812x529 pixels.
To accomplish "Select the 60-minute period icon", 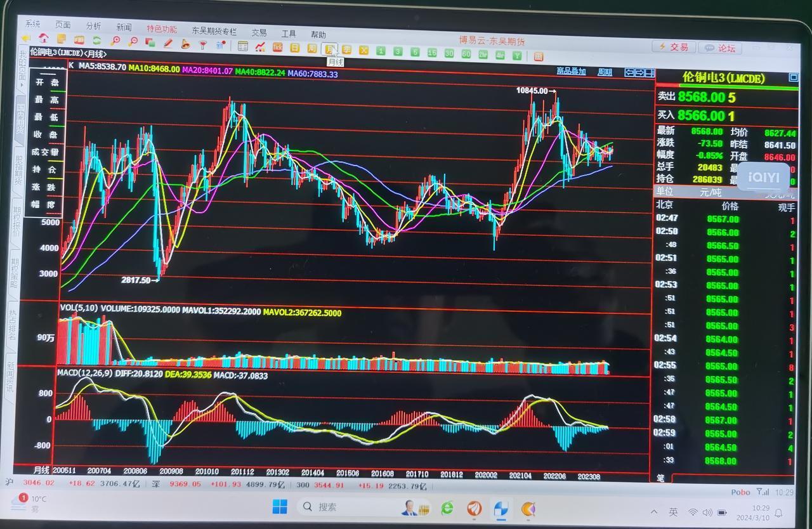I will 466,54.
